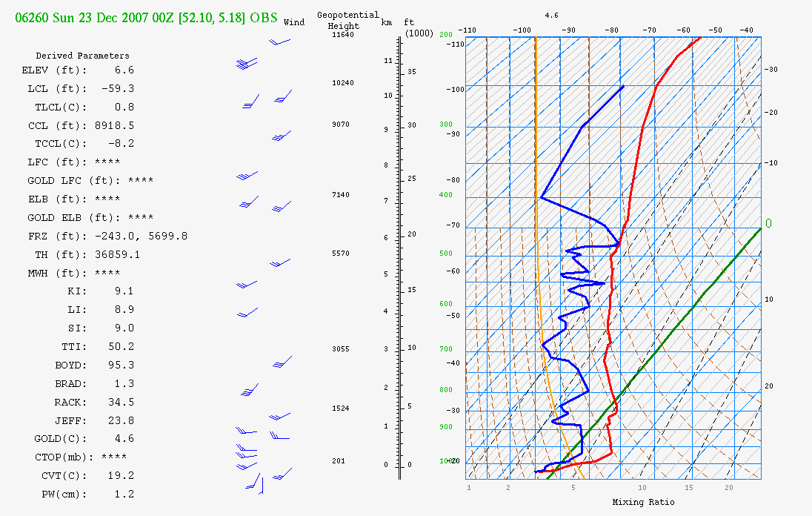Select the CCL (ft) value 8918.5
Screen dimensions: 812x516
point(114,125)
